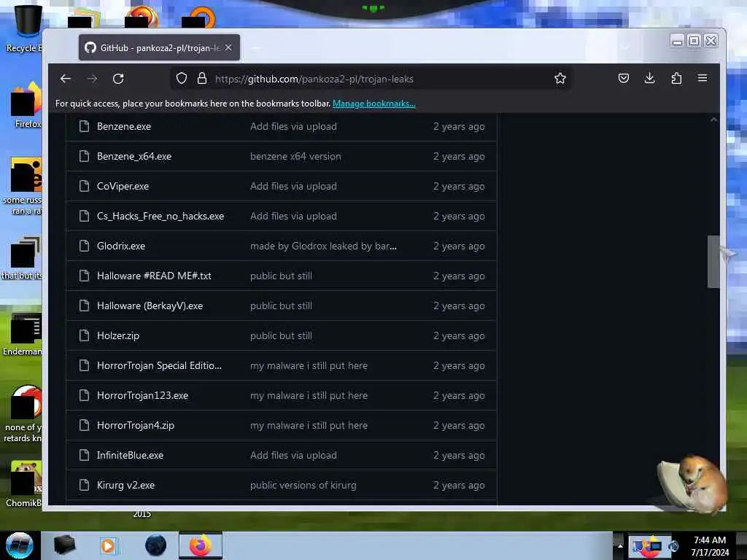Viewport: 747px width, 560px height.
Task: Open Halloware #READ ME#.txt file
Action: (155, 276)
